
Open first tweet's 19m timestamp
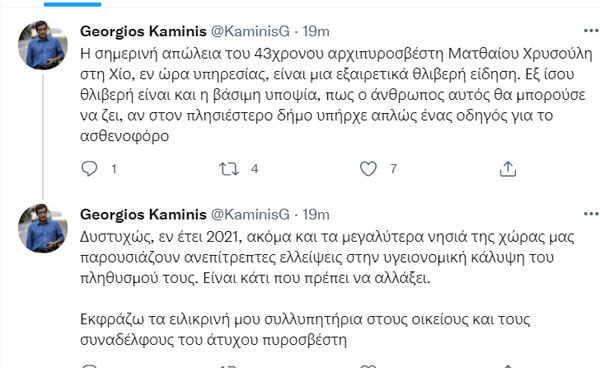316,31
